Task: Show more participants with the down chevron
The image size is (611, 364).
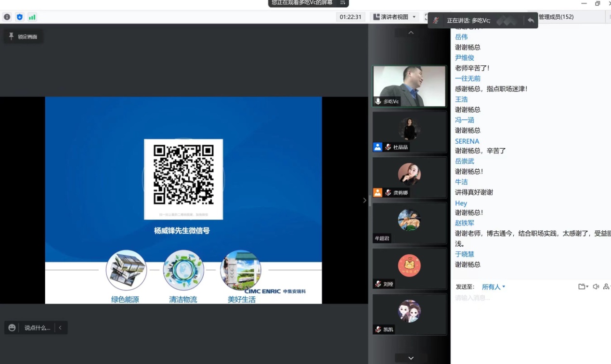Action: click(411, 358)
